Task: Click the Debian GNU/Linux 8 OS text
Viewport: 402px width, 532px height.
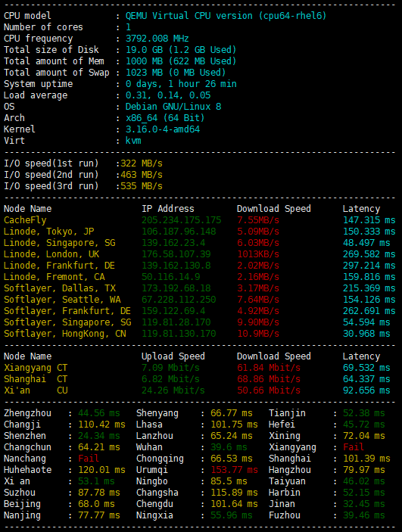Action: pyautogui.click(x=173, y=107)
